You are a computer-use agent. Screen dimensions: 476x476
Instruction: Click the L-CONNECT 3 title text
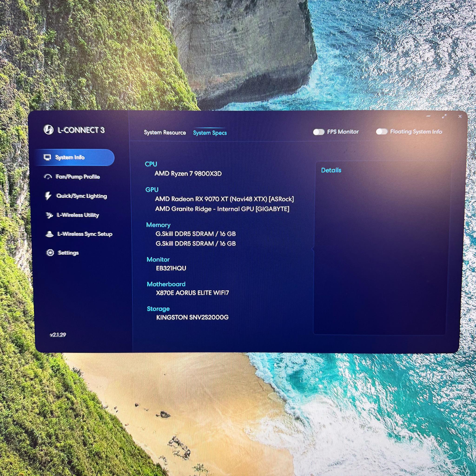(81, 130)
